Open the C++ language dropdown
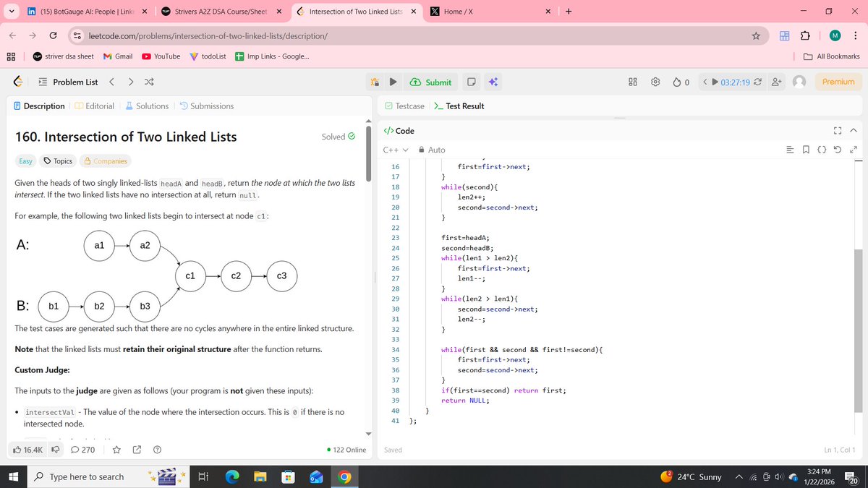 click(x=395, y=150)
